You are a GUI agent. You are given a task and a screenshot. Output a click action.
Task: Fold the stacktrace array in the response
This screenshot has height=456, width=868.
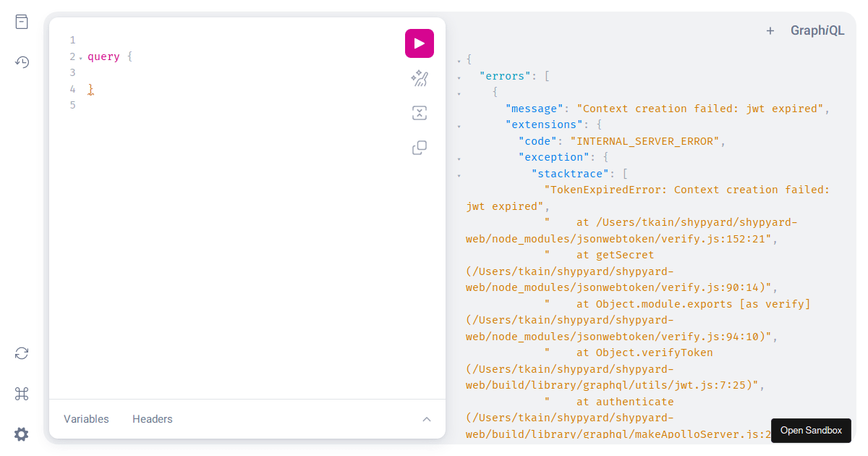pyautogui.click(x=459, y=174)
